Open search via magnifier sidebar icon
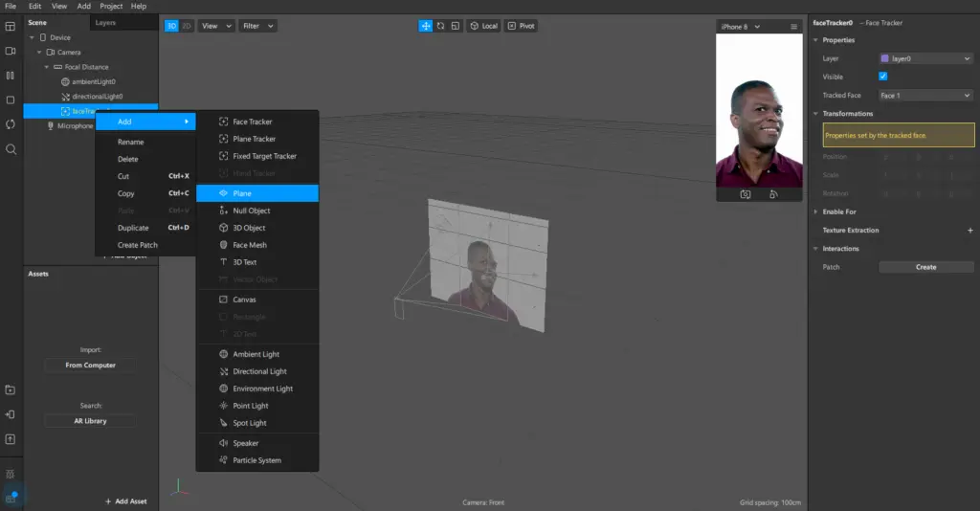 tap(11, 149)
